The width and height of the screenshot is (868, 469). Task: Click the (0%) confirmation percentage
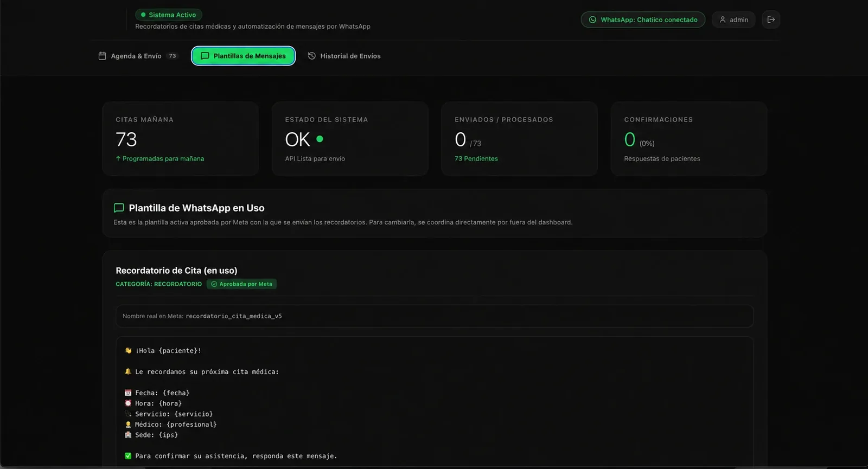(x=647, y=144)
